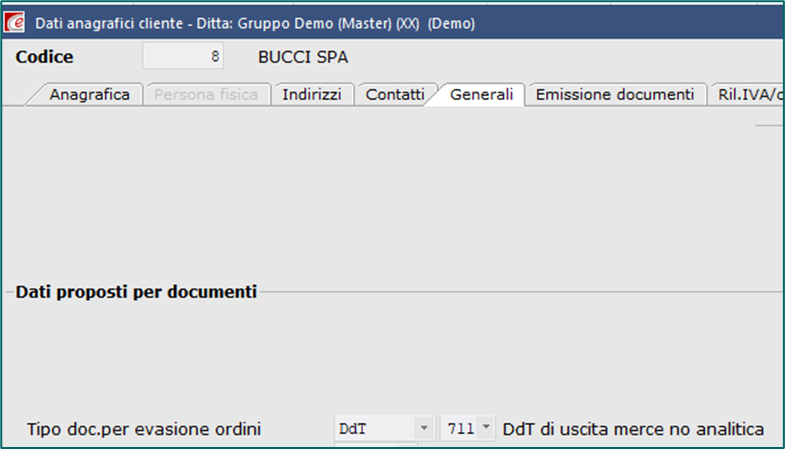Image resolution: width=785 pixels, height=449 pixels.
Task: Open the Anagrafica tab
Action: 89,94
